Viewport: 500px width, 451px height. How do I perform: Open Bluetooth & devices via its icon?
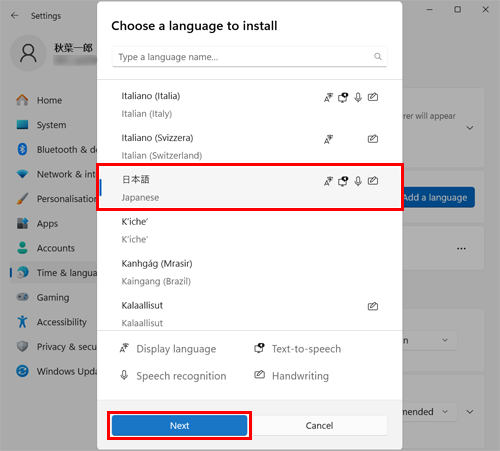[x=22, y=149]
